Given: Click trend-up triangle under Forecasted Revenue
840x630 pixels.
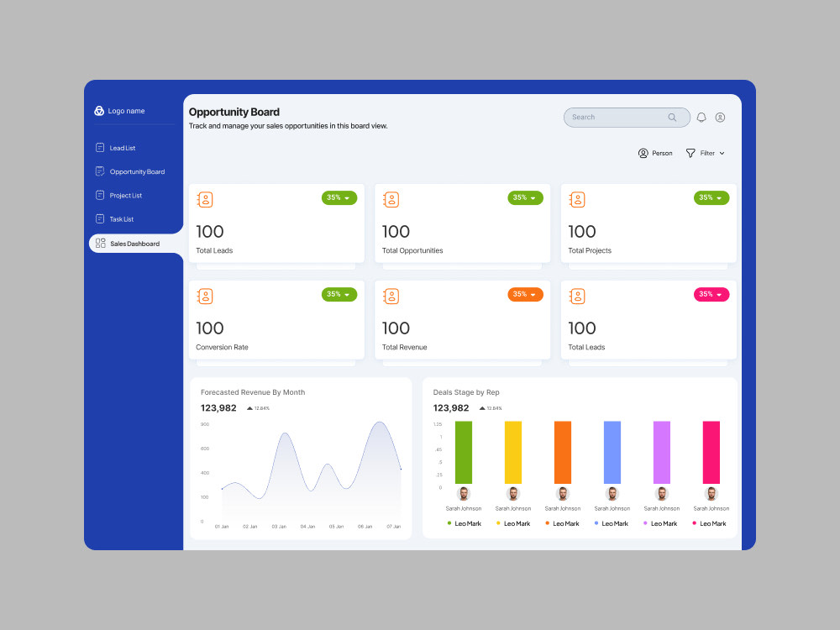Looking at the screenshot, I should 249,408.
